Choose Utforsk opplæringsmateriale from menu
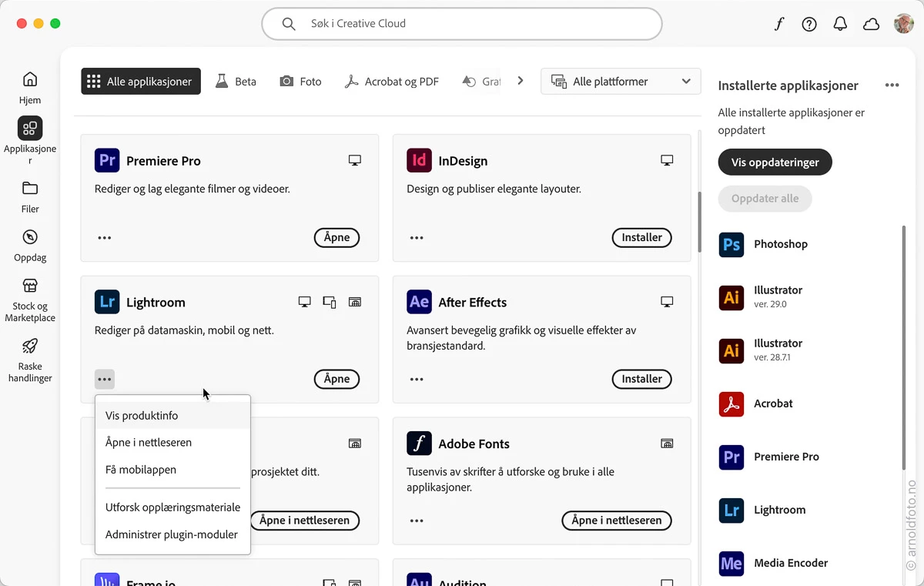 pyautogui.click(x=172, y=507)
